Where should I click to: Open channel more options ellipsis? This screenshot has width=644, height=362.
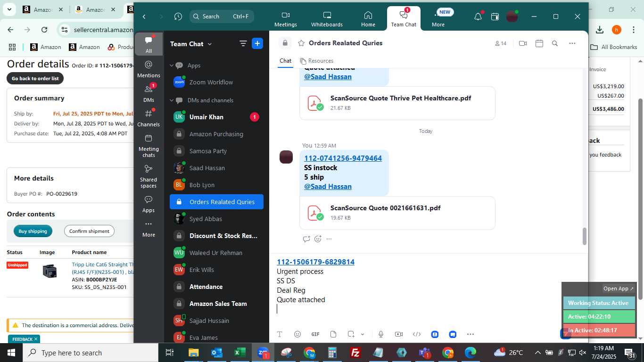(x=572, y=43)
